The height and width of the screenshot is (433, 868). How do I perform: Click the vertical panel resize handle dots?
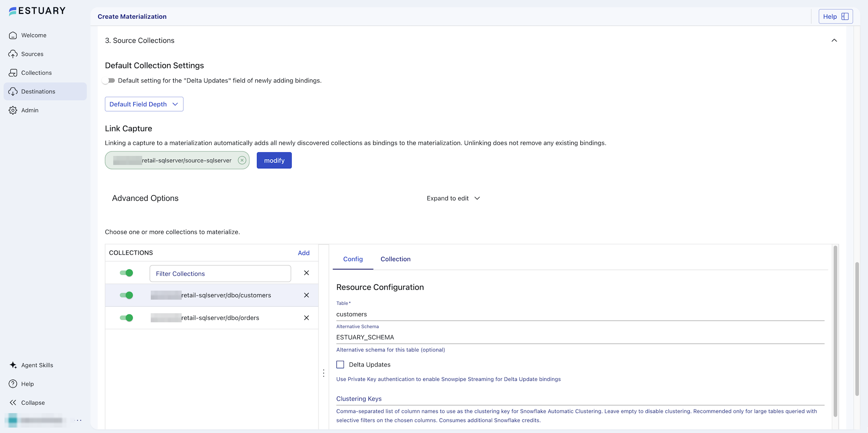tap(324, 373)
